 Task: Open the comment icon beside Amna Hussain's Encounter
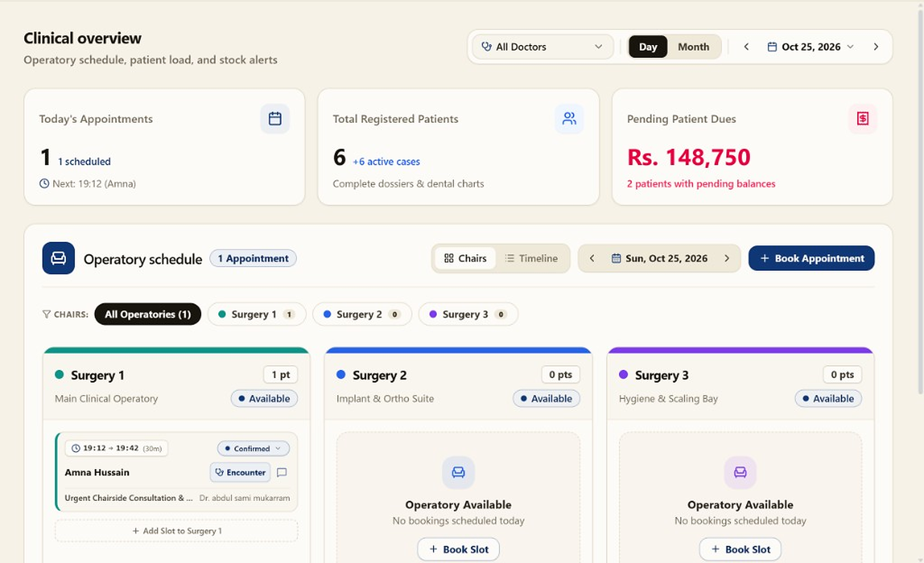tap(282, 472)
